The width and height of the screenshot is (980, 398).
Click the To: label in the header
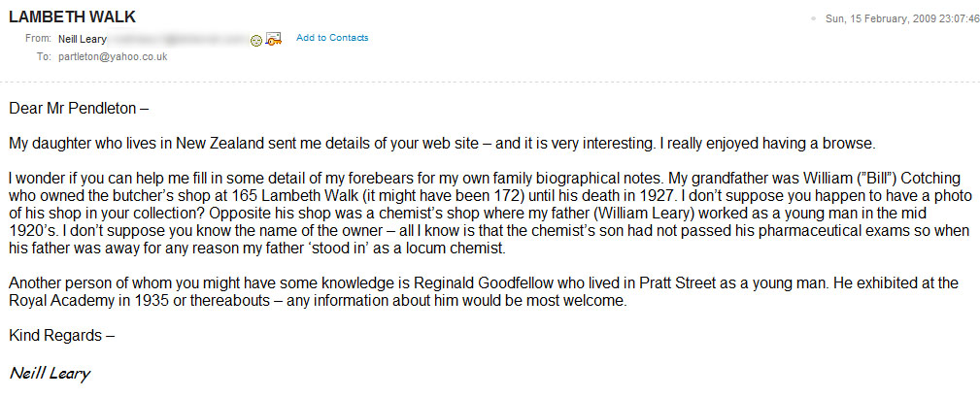click(x=44, y=57)
